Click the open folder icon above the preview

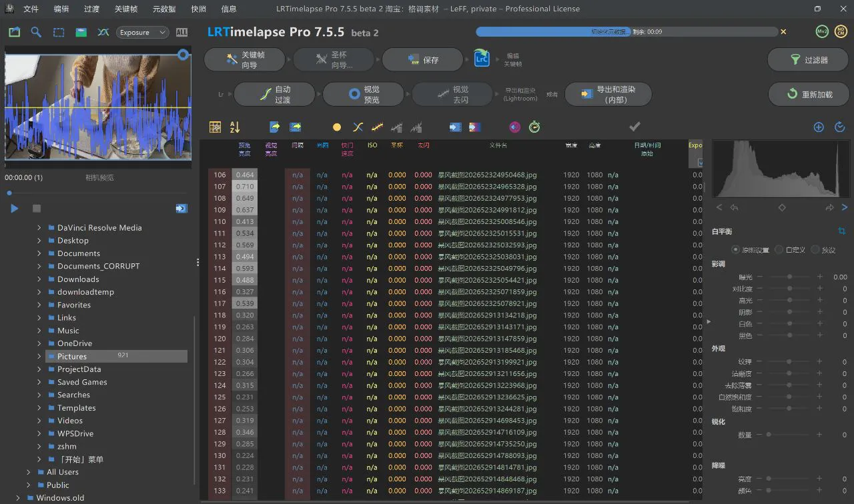pyautogui.click(x=15, y=32)
